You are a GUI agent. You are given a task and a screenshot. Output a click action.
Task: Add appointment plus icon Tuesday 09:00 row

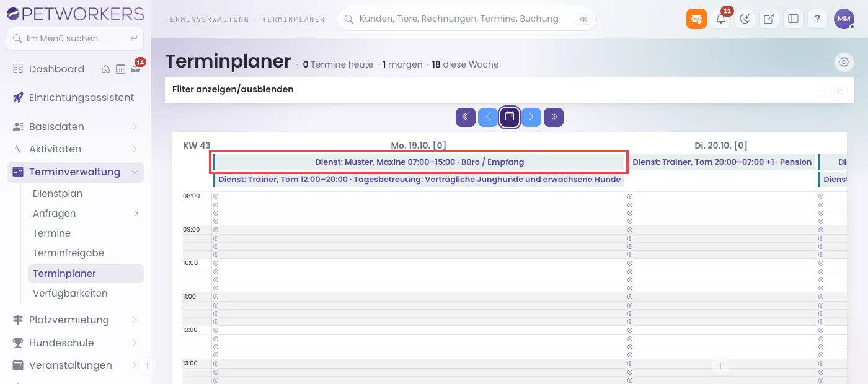click(x=630, y=230)
